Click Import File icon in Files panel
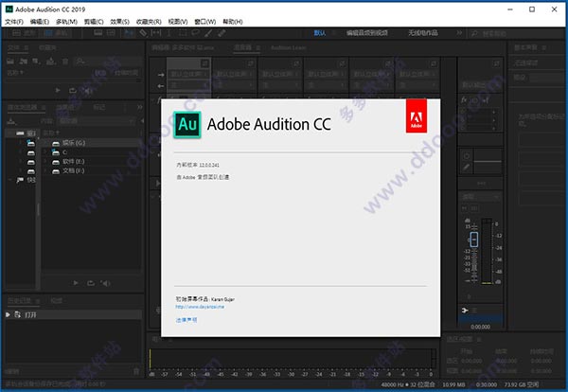Viewport: 568px width, 392px height. tap(24, 62)
